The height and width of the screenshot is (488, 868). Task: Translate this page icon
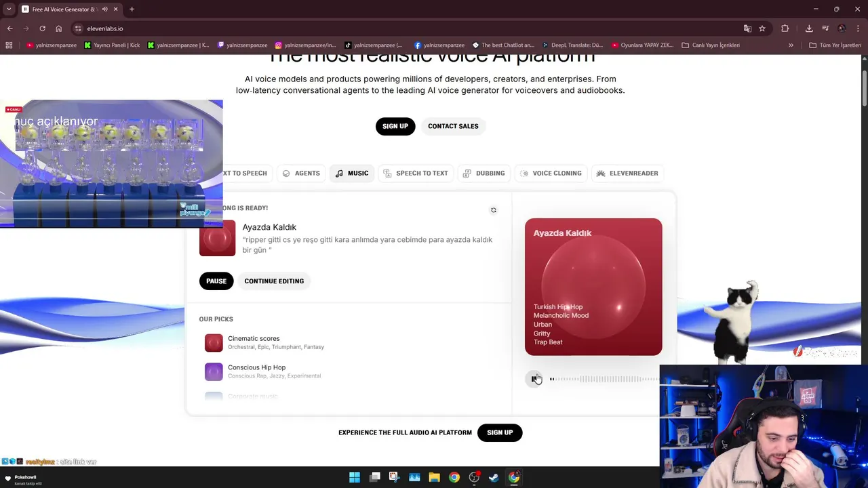pyautogui.click(x=747, y=28)
